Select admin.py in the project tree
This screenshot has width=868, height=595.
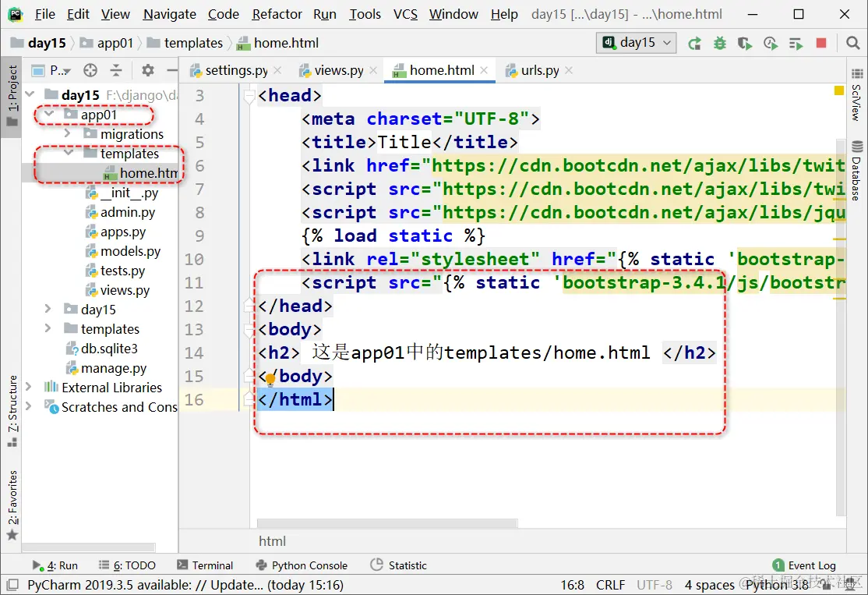[120, 212]
